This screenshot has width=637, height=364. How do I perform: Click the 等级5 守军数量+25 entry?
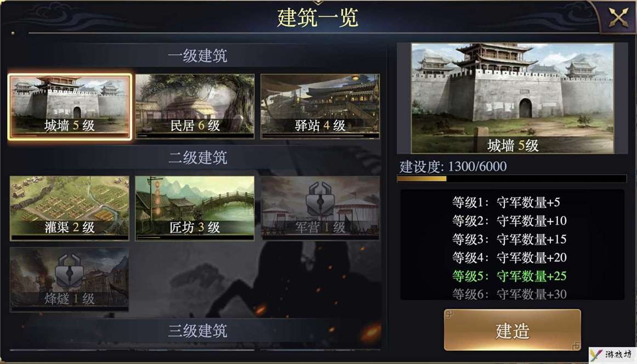[x=509, y=276]
